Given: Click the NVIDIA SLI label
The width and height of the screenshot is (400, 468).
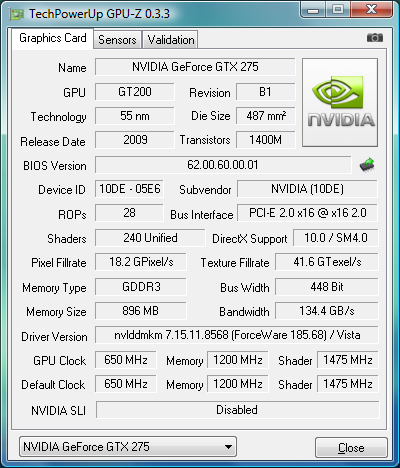Looking at the screenshot, I should tap(58, 410).
